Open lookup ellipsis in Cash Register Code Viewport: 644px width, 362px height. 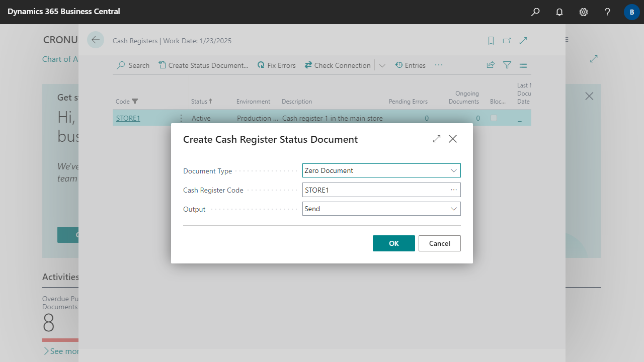pyautogui.click(x=454, y=190)
